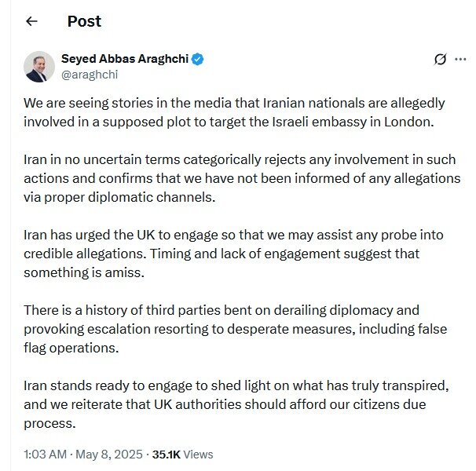Screen dimensions: 476x471
Task: Click the Views label beside 35.1K
Action: pos(199,454)
